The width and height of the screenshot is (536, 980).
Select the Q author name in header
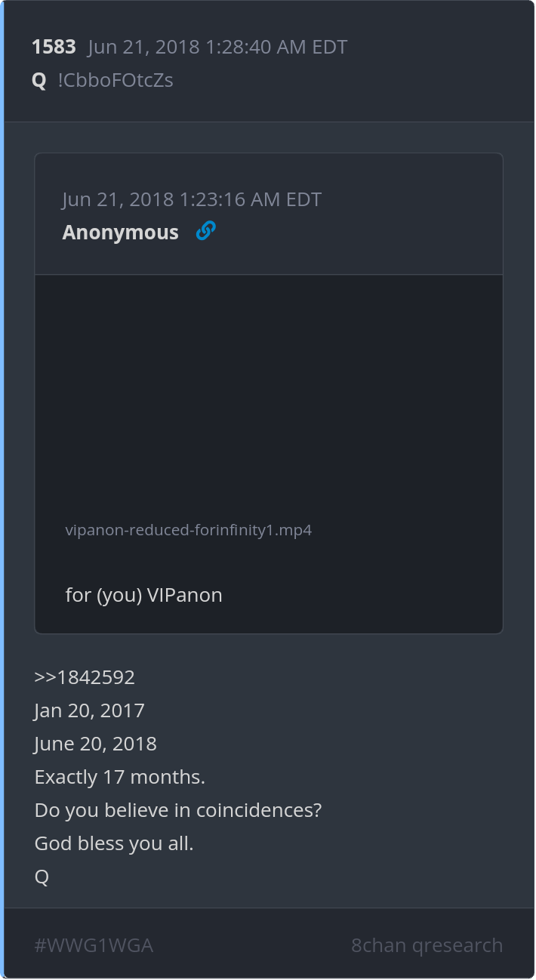[x=39, y=80]
